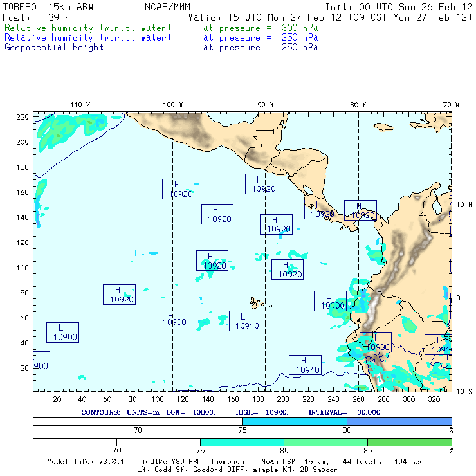Click the '100 W' longitude label
Screen dimensions: 476x476
[173, 105]
